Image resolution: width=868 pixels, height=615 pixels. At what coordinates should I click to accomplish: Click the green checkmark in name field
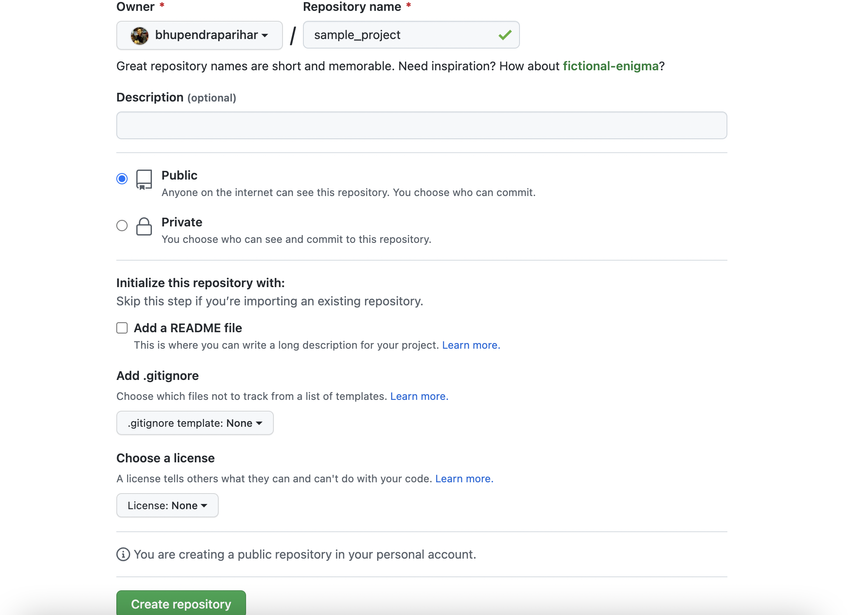(x=505, y=35)
